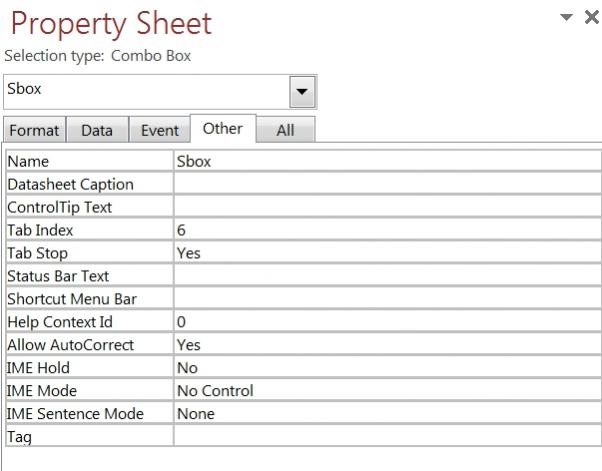
Task: Click the Status Bar Text field
Action: [387, 276]
